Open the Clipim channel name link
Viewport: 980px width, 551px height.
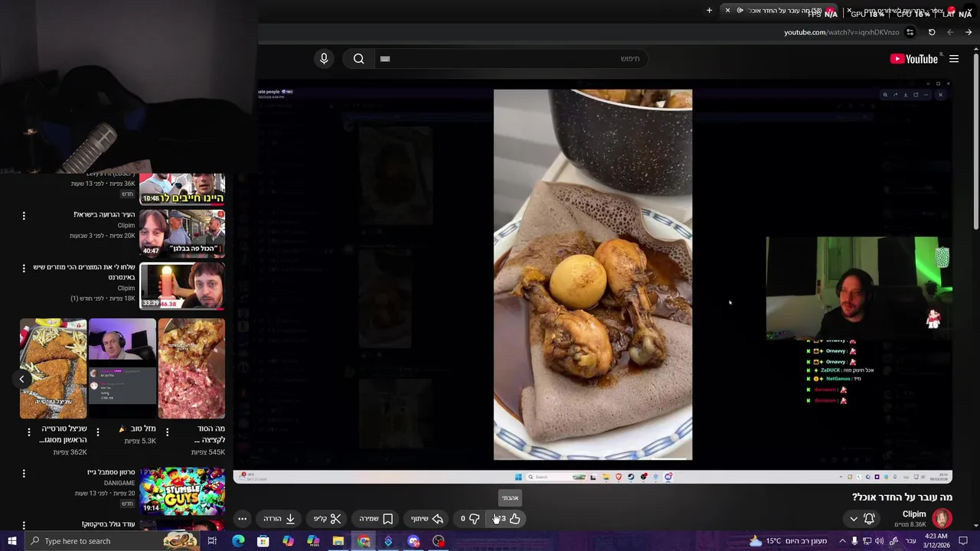coord(914,514)
